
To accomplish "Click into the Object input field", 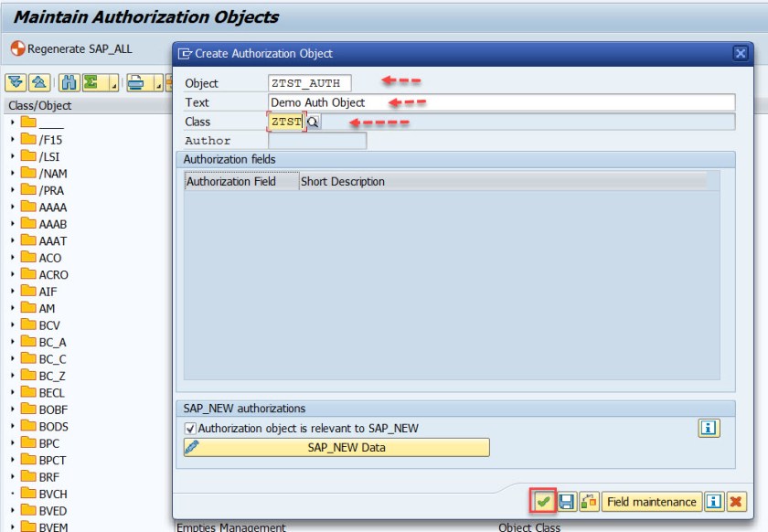I will [310, 83].
